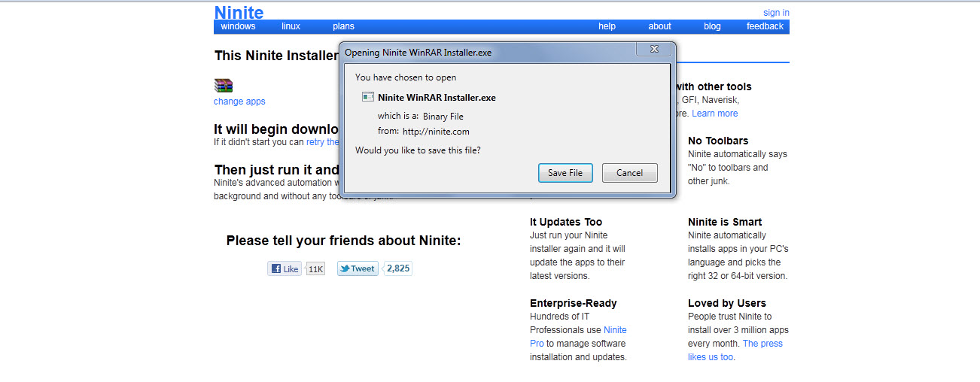Viewport: 980px width, 382px height.
Task: Click the 11K likes count
Action: coord(315,268)
